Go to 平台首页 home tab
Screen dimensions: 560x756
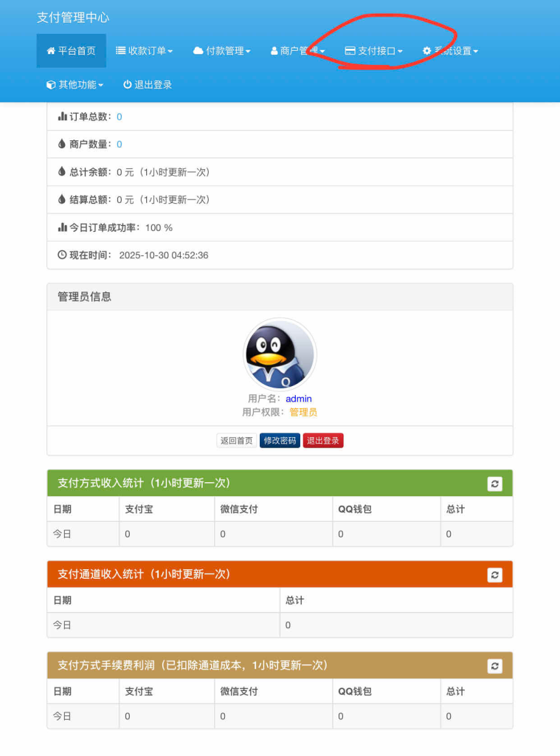pos(72,51)
